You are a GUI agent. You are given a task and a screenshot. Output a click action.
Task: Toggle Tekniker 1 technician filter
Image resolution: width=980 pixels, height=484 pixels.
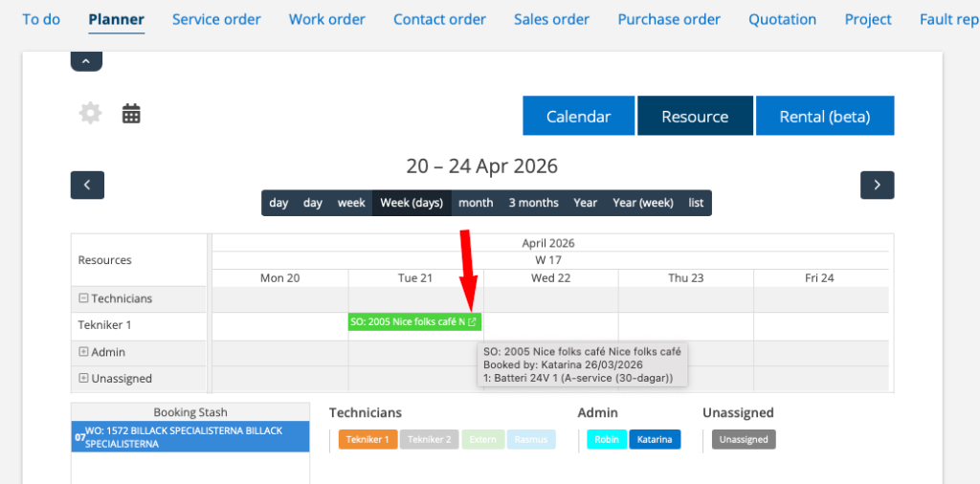(x=367, y=439)
